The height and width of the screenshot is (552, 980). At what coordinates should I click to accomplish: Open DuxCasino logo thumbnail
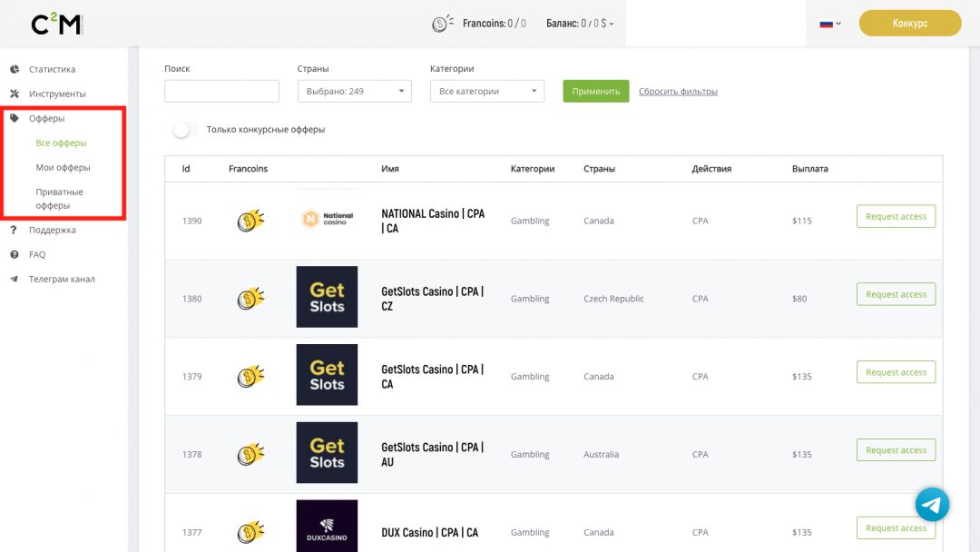tap(327, 526)
